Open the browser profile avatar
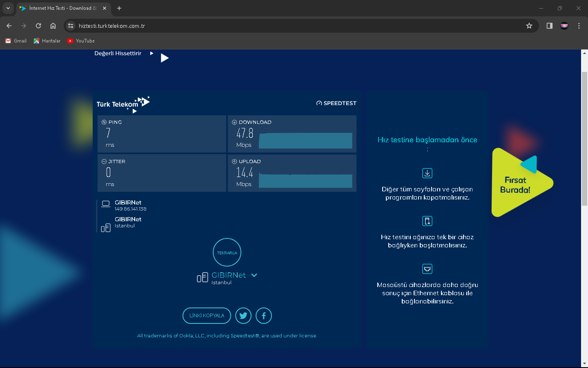Screen dimensions: 588x368 [x=564, y=26]
